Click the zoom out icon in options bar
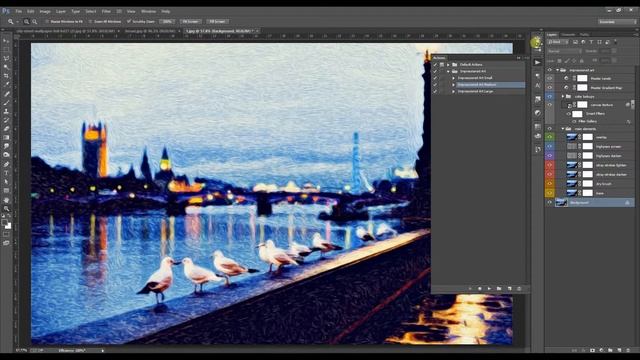 tap(35, 22)
